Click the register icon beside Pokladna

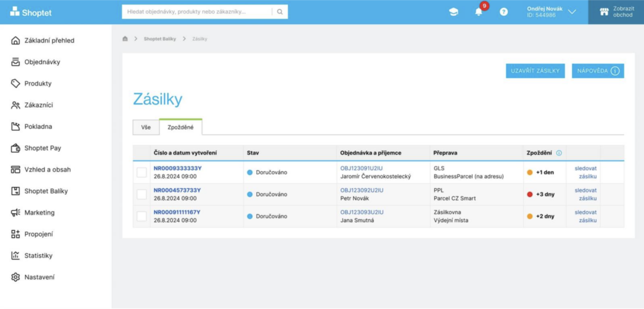pyautogui.click(x=16, y=127)
